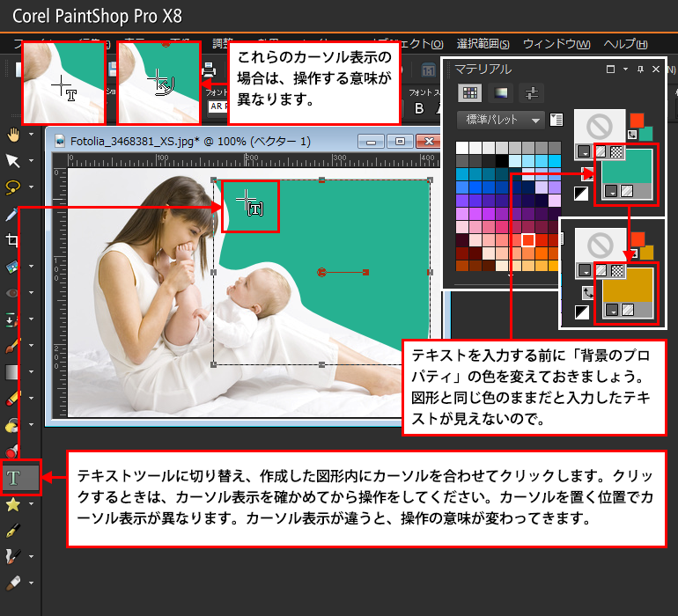Pick the highlighted orange-red palette swatch
Image resolution: width=678 pixels, height=616 pixels.
pyautogui.click(x=528, y=240)
